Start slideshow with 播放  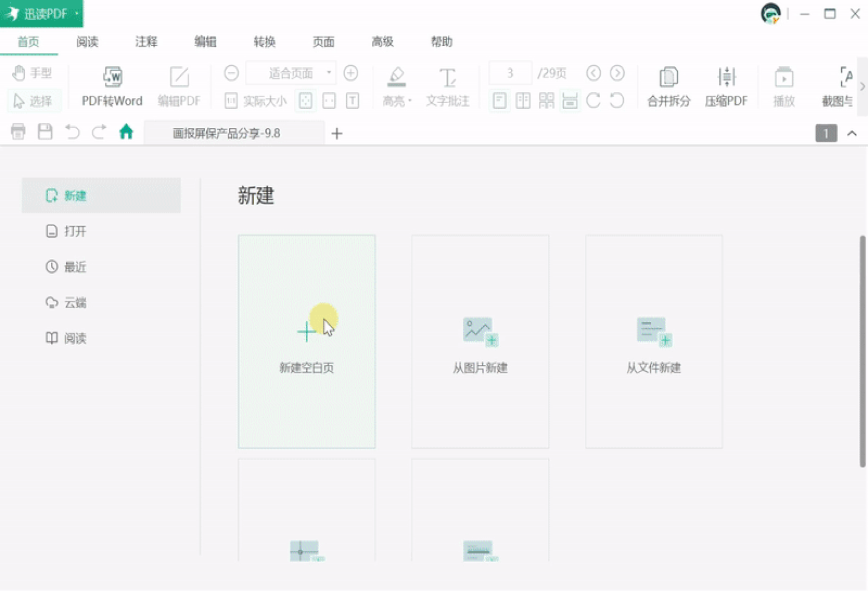tap(784, 87)
